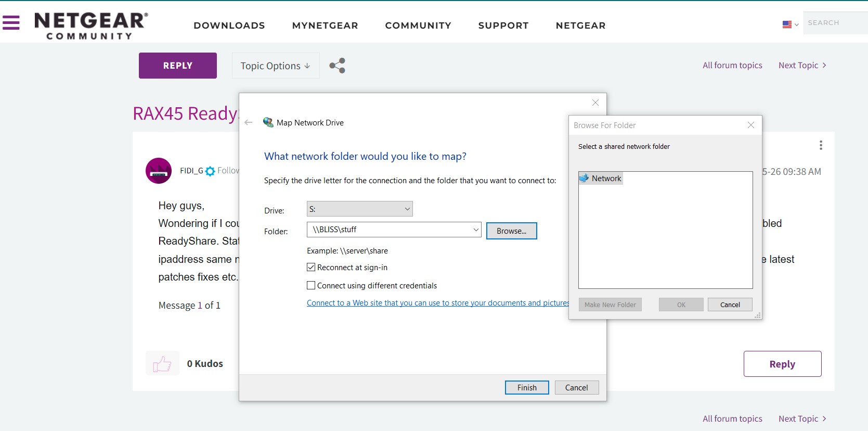The width and height of the screenshot is (868, 431).
Task: Click the outlined Reply button below the post
Action: click(782, 364)
